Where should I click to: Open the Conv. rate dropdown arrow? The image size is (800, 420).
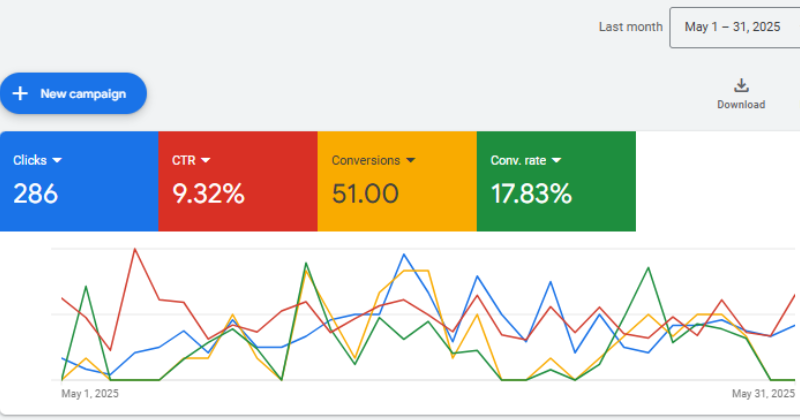556,160
